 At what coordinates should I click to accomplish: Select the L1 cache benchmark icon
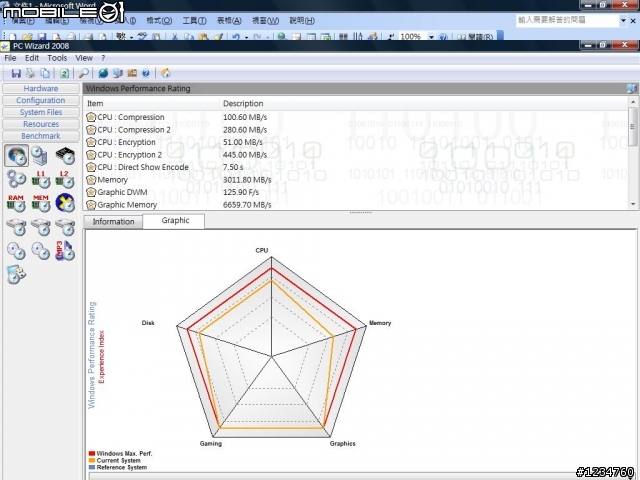41,179
